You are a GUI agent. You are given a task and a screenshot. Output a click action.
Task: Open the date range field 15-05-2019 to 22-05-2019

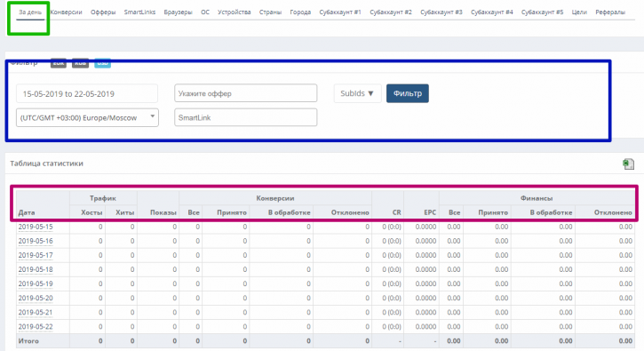click(87, 93)
